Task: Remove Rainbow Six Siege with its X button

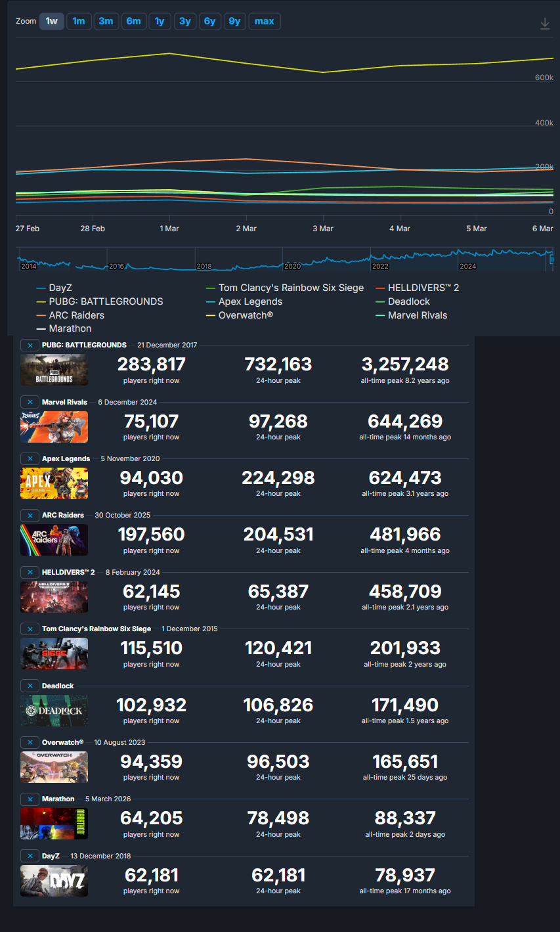Action: (x=30, y=629)
